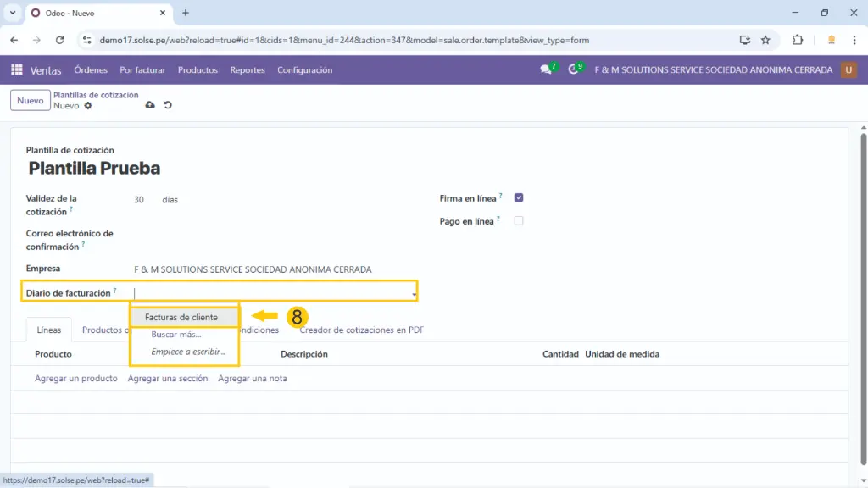Click the Nuevo button
This screenshot has height=488, width=868.
[31, 100]
